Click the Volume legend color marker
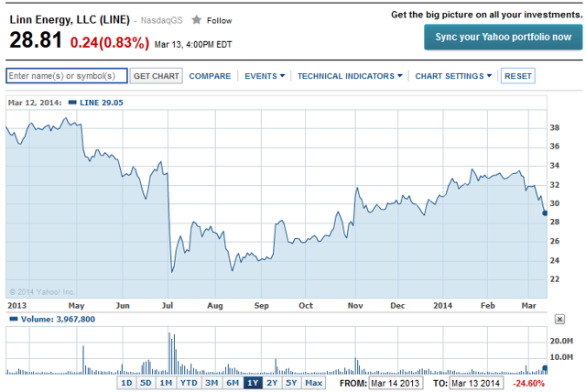Screen dimensions: 586x392 click(14, 319)
